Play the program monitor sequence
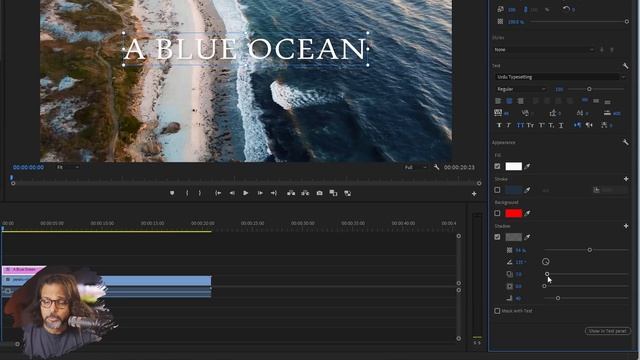The image size is (640, 360). 246,193
